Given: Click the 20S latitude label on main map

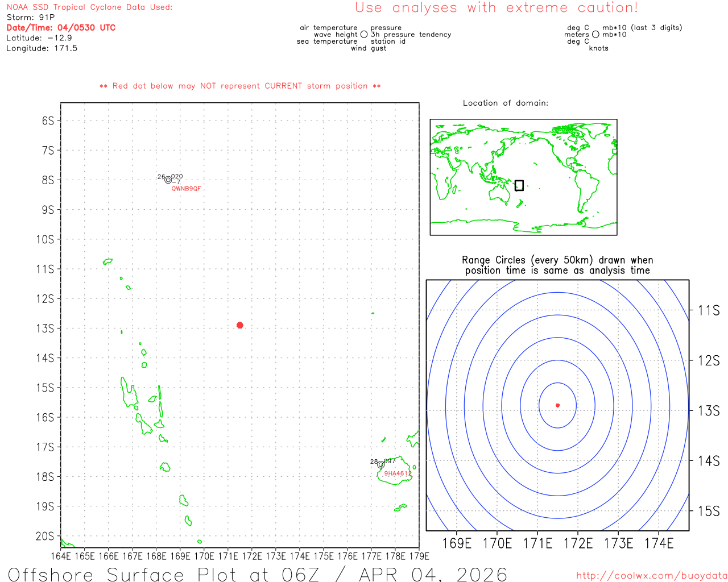Looking at the screenshot, I should click(x=45, y=537).
